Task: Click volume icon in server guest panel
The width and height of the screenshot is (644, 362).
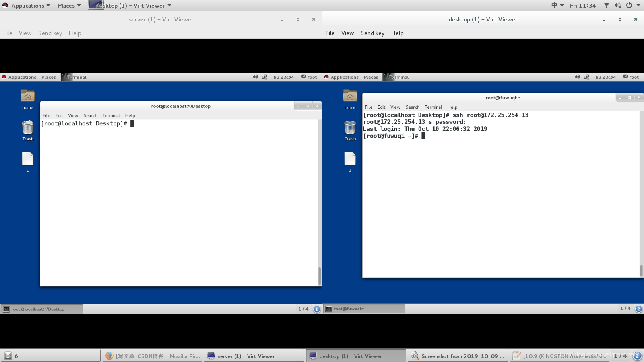Action: click(255, 77)
